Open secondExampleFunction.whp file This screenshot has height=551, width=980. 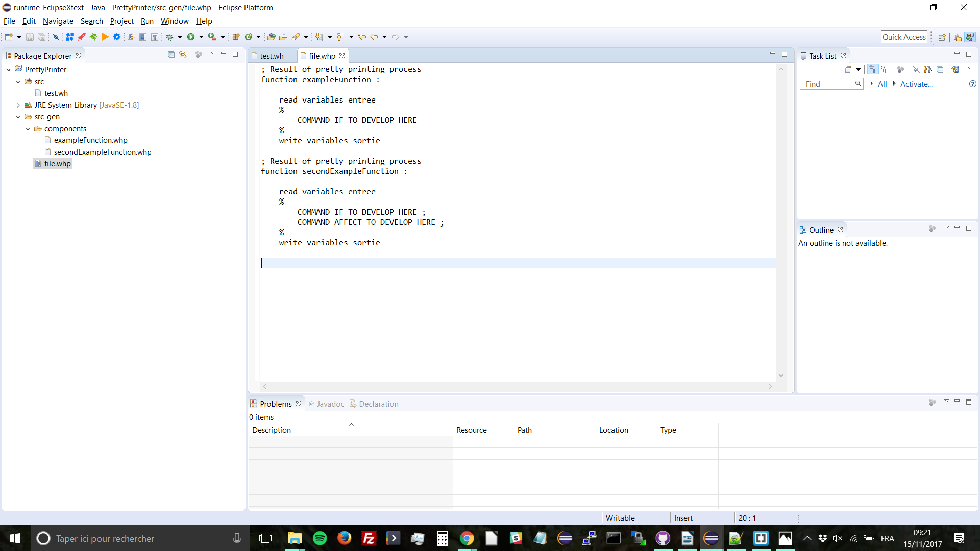coord(102,152)
